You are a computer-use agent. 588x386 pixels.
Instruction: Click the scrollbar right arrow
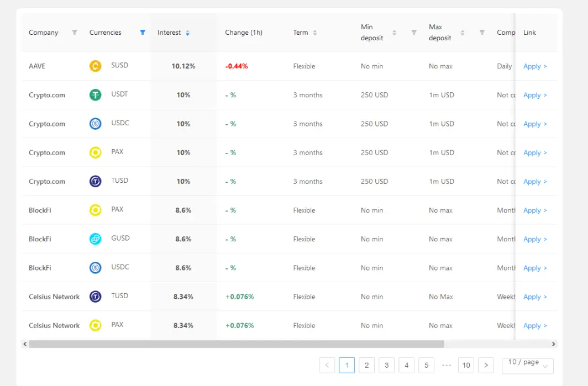[554, 344]
